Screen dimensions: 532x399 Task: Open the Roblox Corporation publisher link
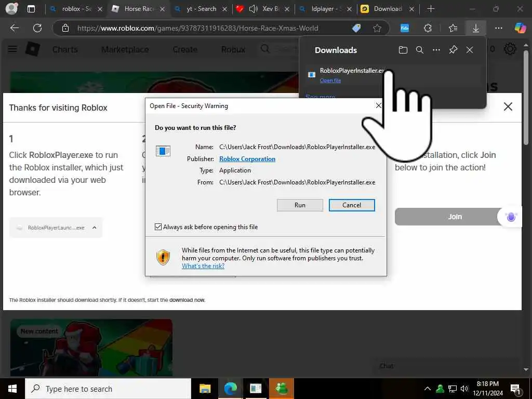pos(247,159)
